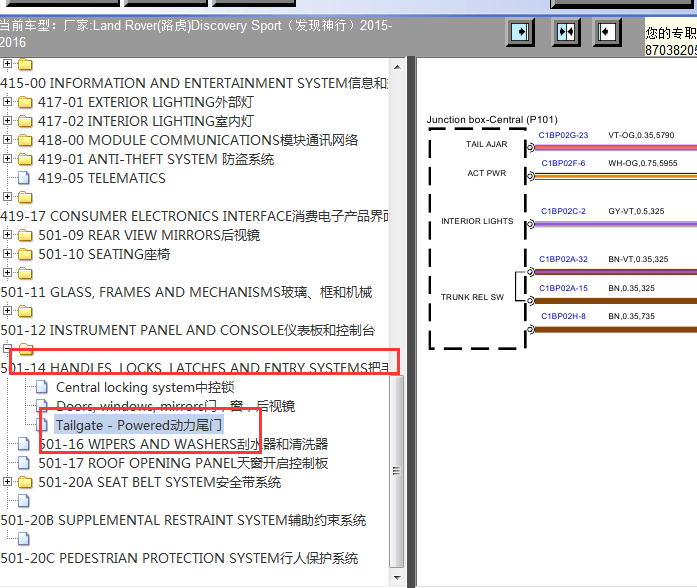Image resolution: width=697 pixels, height=588 pixels.
Task: Expand the 417-01 EXTERIOR LIGHTING folder
Action: click(7, 102)
